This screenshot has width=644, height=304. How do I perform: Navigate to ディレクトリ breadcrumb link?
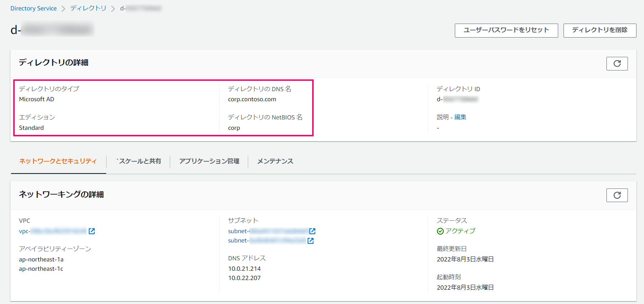click(88, 8)
